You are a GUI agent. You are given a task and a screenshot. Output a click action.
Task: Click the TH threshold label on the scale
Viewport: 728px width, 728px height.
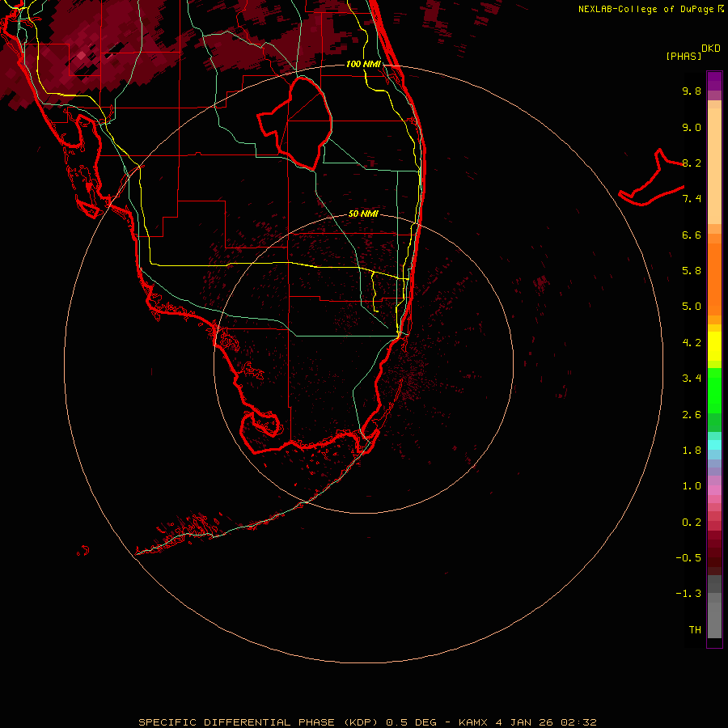695,630
